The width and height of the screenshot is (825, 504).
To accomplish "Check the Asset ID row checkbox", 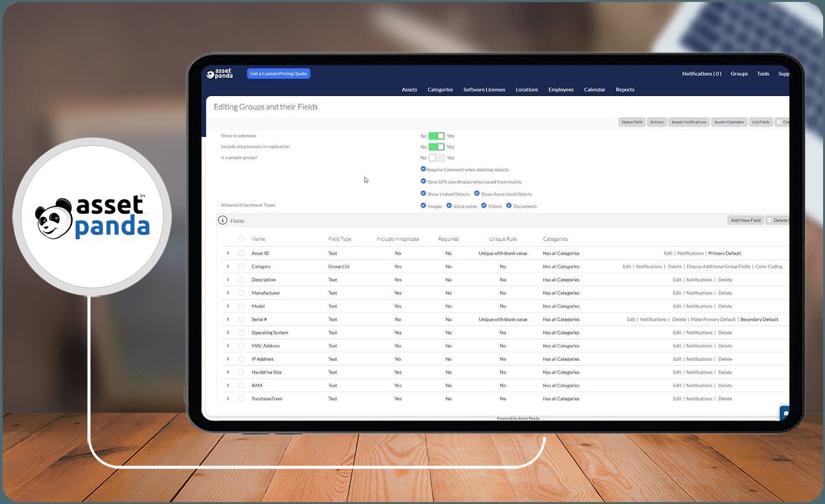I will (x=241, y=253).
